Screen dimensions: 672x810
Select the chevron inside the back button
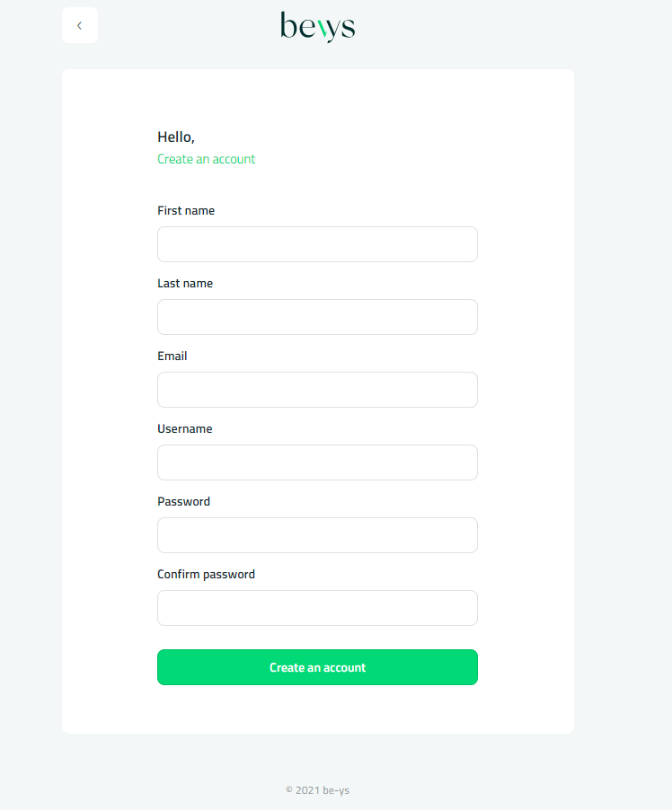[x=80, y=25]
